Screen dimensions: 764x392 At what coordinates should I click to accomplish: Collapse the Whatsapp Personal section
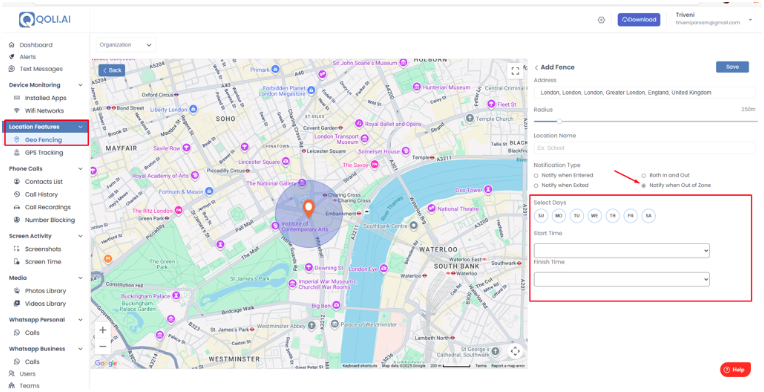pyautogui.click(x=80, y=320)
